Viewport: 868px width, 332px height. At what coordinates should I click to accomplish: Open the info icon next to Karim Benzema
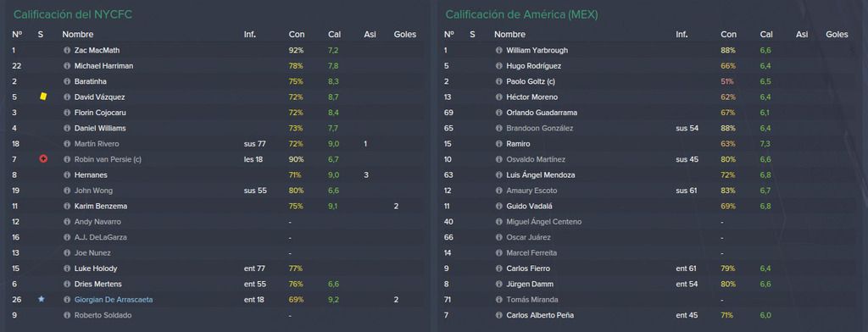67,207
